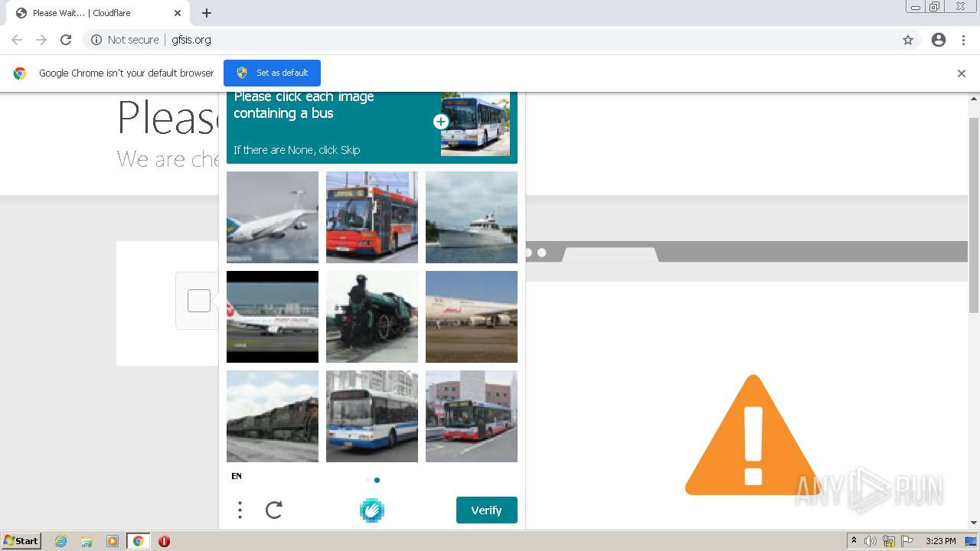The height and width of the screenshot is (551, 980).
Task: Click the network tray icon
Action: (889, 541)
